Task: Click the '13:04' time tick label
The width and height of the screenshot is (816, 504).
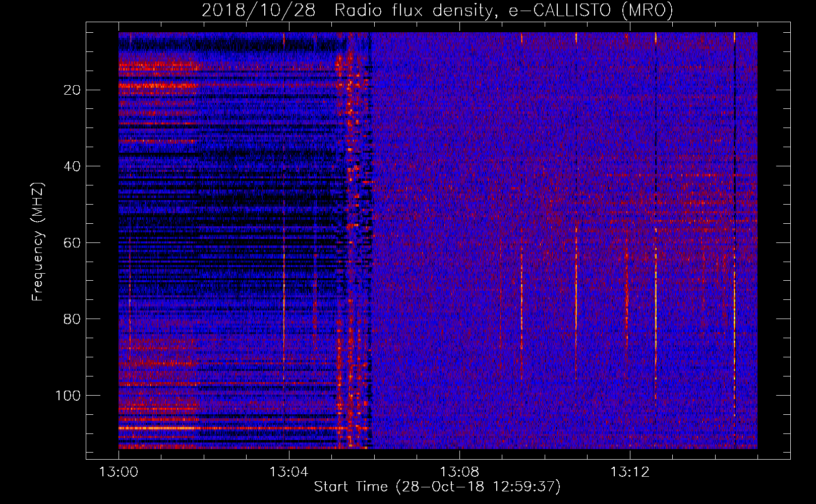Action: [288, 472]
